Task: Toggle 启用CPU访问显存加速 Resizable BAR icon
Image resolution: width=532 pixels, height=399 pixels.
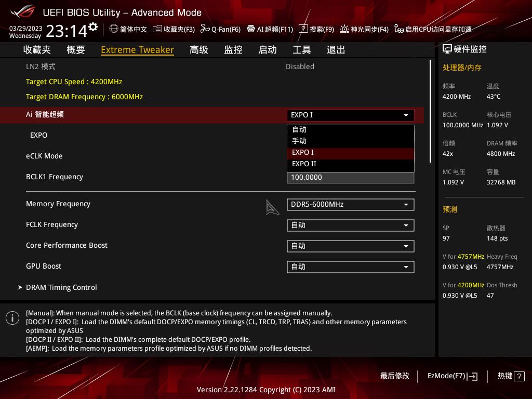Action: click(x=398, y=29)
